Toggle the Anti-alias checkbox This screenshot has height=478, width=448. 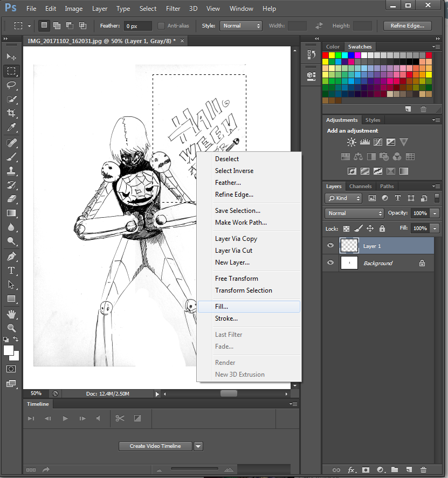(161, 26)
